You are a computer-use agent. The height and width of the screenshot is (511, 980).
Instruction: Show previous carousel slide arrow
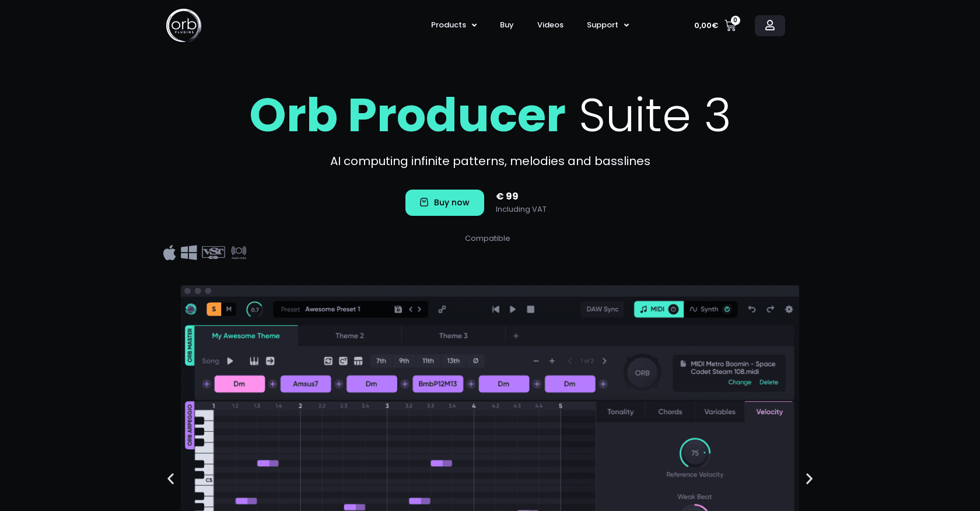[x=171, y=479]
